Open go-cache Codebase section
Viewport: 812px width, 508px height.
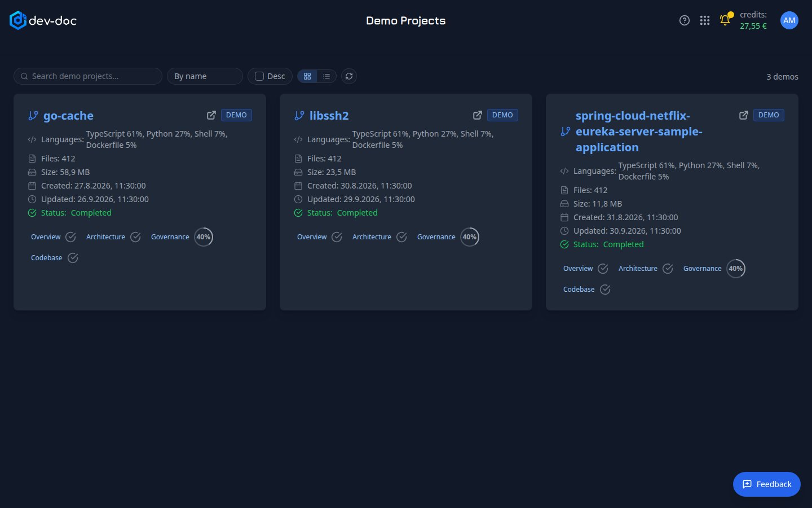click(47, 258)
